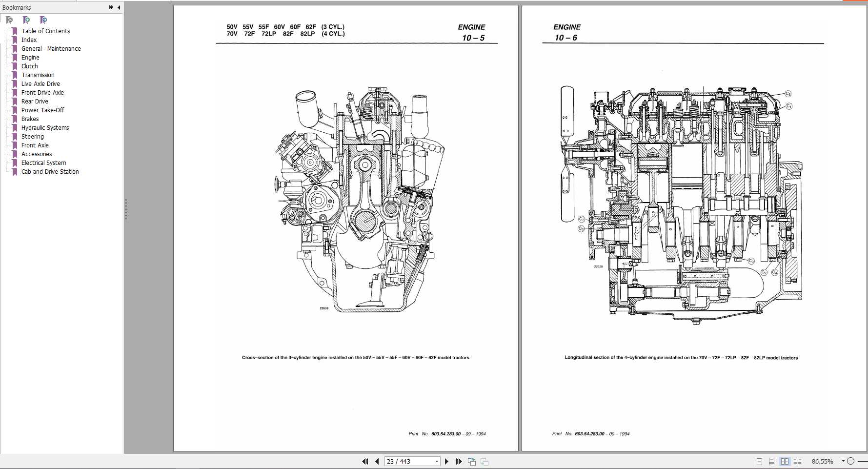Open the Cab and Drive Station bookmark
This screenshot has width=868, height=469.
point(50,172)
